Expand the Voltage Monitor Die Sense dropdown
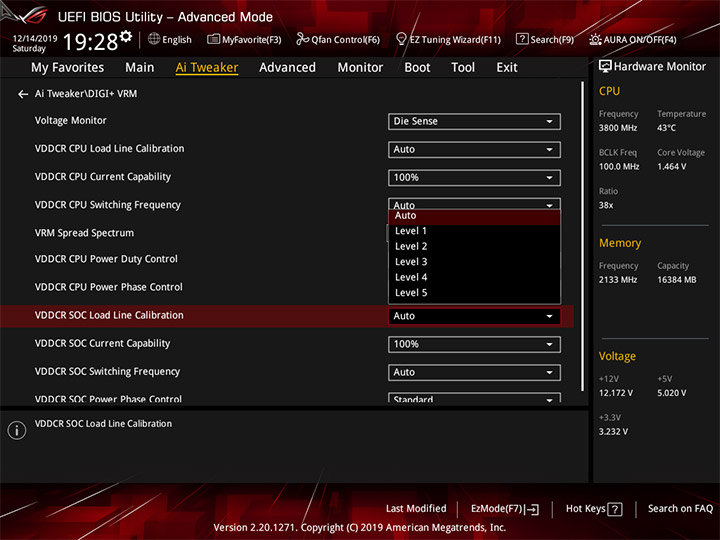Image resolution: width=720 pixels, height=540 pixels. pyautogui.click(x=474, y=121)
